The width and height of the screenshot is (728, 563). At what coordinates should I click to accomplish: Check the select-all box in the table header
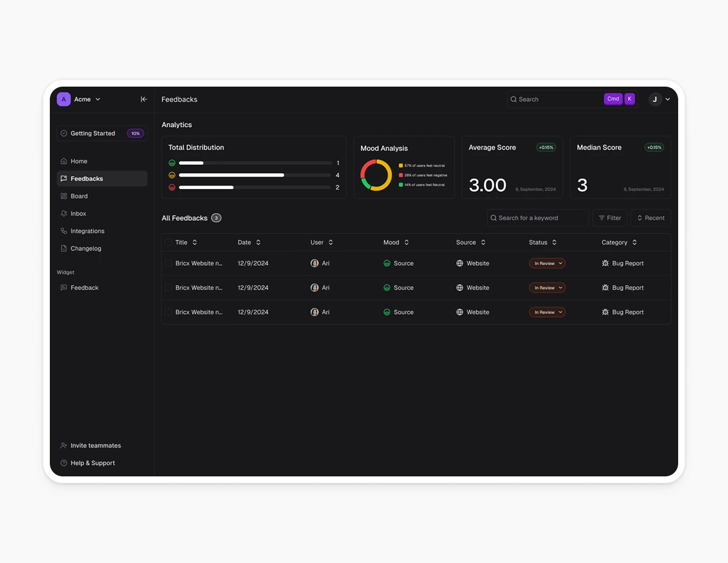pos(168,242)
